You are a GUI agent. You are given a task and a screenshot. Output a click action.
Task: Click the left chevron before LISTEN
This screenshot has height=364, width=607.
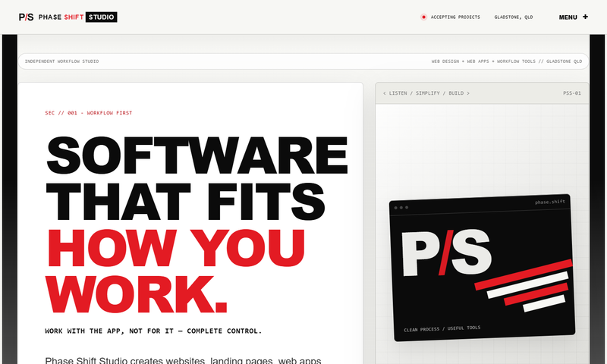click(x=385, y=93)
